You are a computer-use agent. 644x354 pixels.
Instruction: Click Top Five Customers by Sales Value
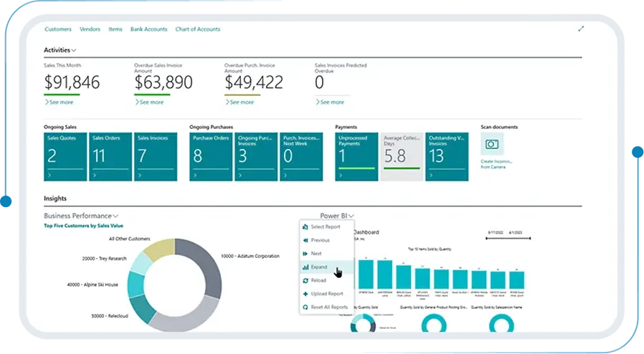pyautogui.click(x=83, y=226)
